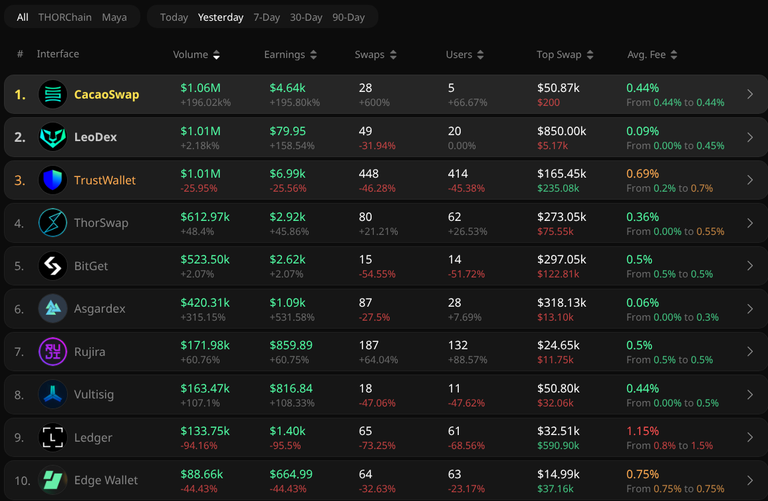Image resolution: width=768 pixels, height=501 pixels.
Task: Click BitGet volume $523.50k
Action: [205, 260]
